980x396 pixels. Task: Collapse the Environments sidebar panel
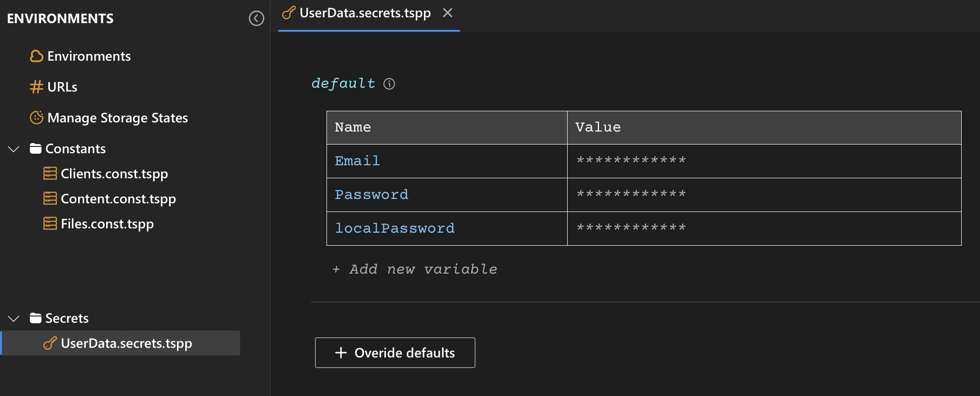(256, 18)
